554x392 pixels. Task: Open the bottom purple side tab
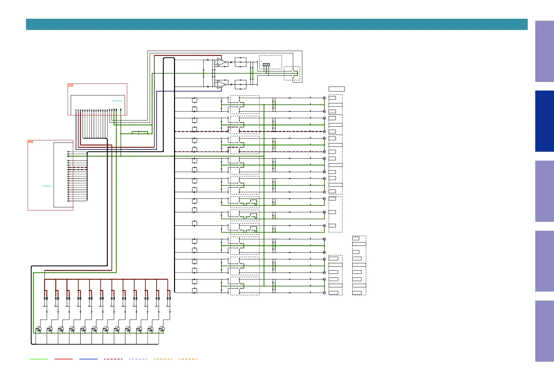(x=544, y=331)
